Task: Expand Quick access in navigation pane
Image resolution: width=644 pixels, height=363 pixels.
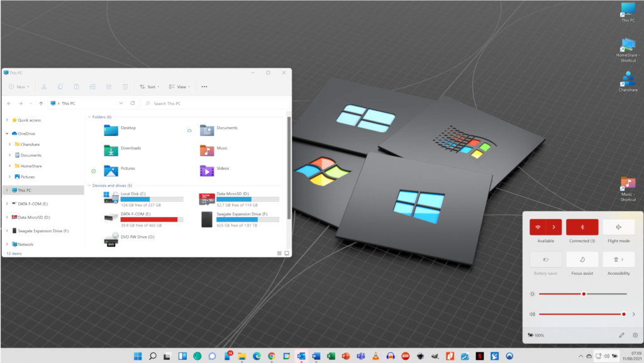Action: click(7, 120)
